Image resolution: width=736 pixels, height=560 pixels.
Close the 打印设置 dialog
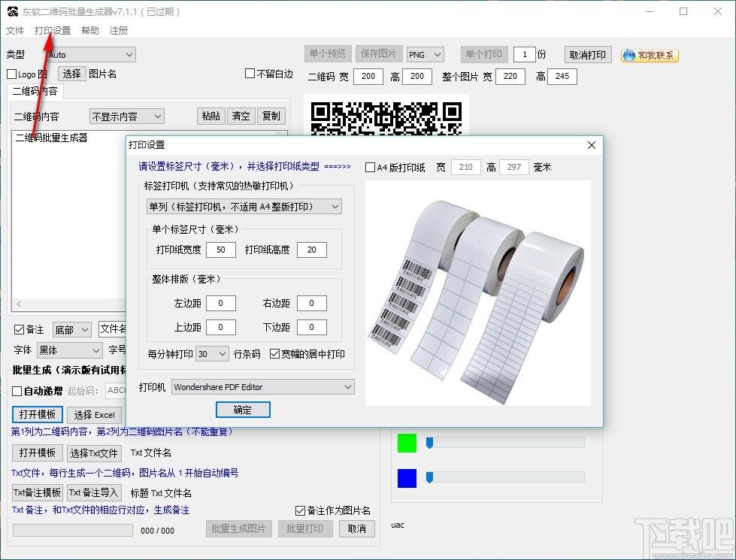point(592,145)
